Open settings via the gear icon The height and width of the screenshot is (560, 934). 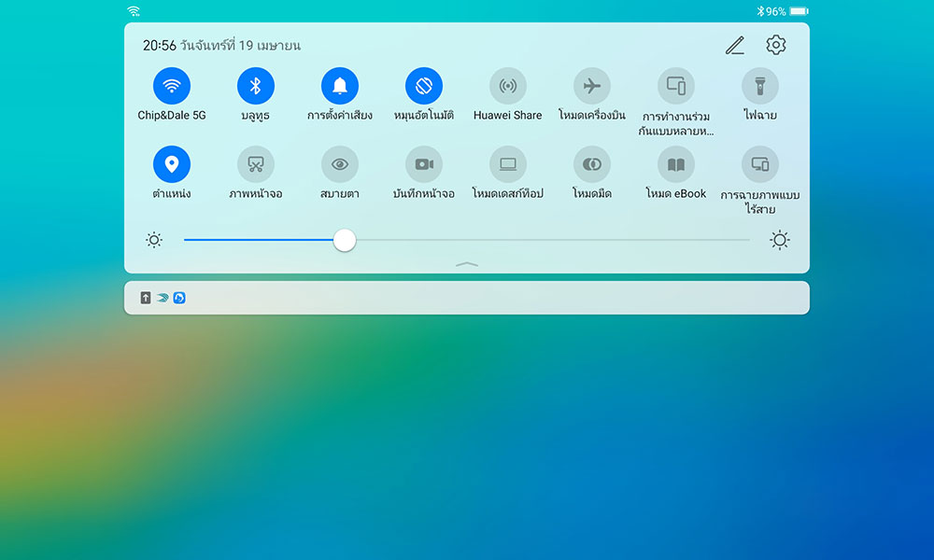776,45
